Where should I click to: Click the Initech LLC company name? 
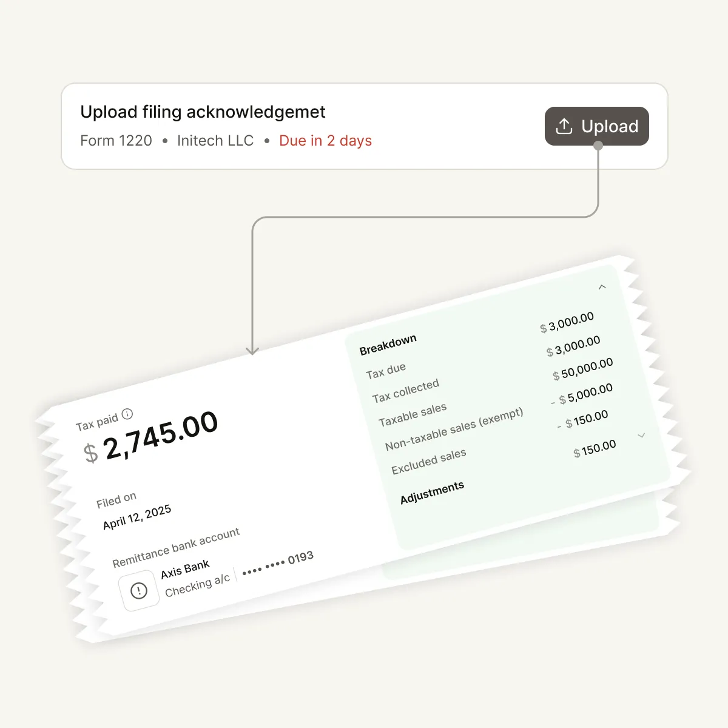pos(215,141)
